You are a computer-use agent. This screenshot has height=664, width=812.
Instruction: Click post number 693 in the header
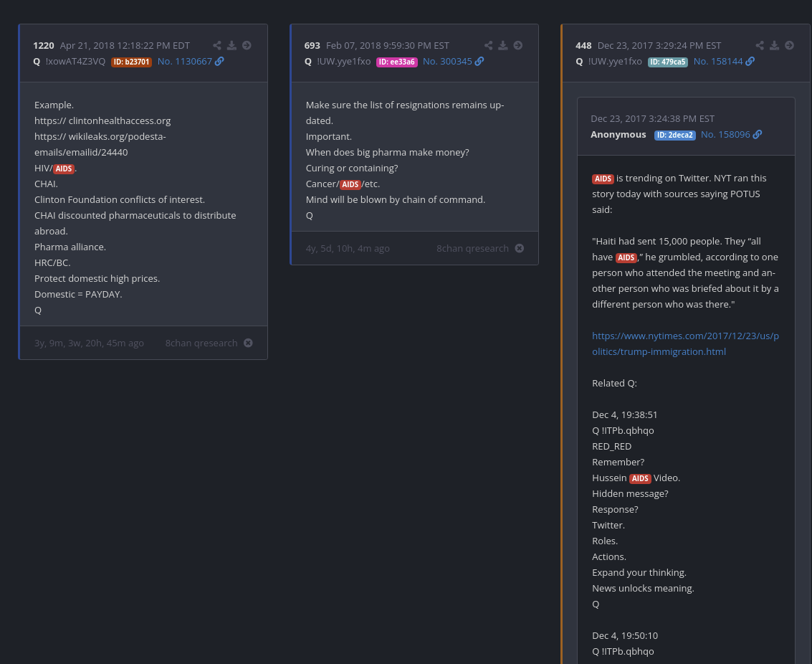[x=312, y=46]
